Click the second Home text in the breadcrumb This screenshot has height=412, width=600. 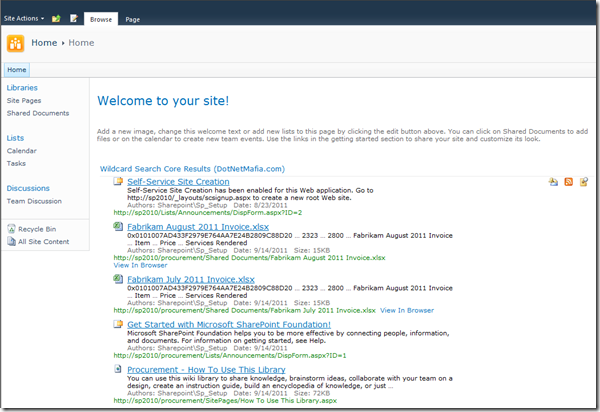[81, 43]
